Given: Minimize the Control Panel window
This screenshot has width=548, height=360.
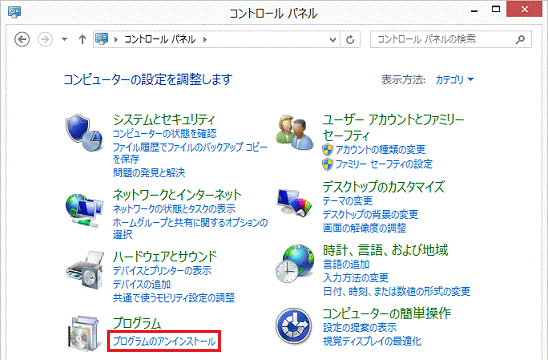Looking at the screenshot, I should point(474,10).
